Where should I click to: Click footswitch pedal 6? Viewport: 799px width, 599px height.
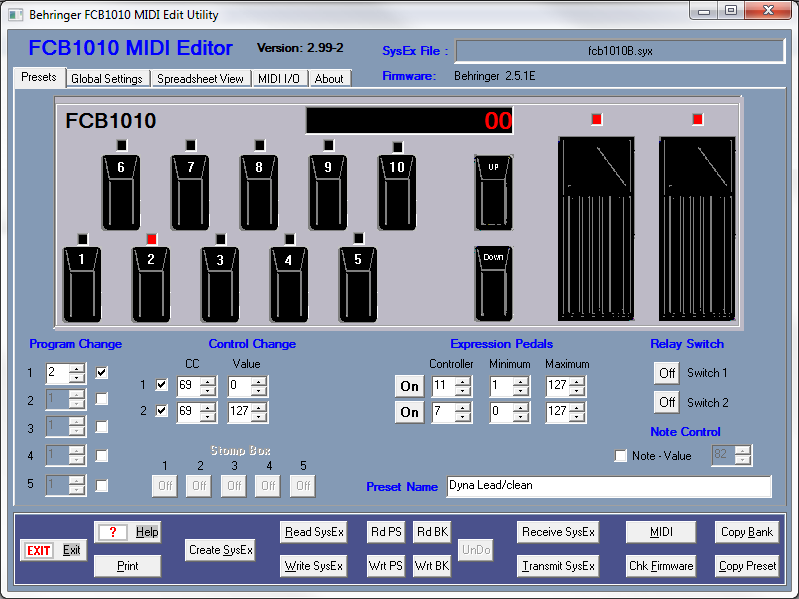[x=121, y=193]
